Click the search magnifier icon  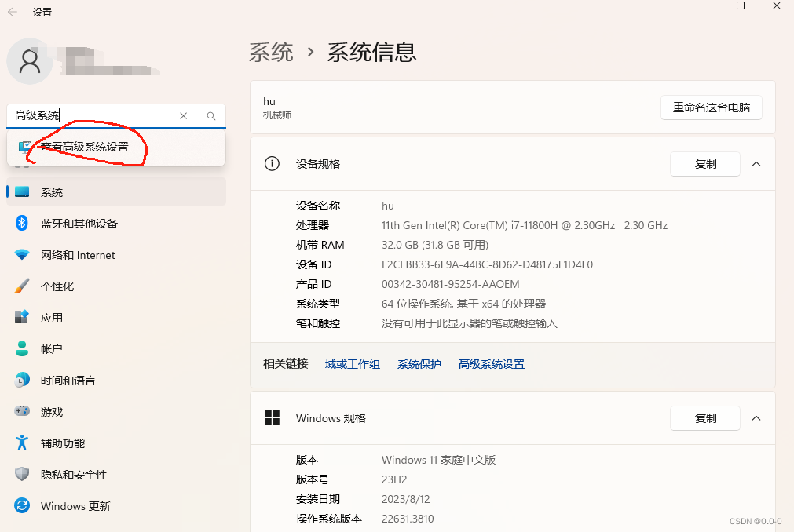point(211,116)
